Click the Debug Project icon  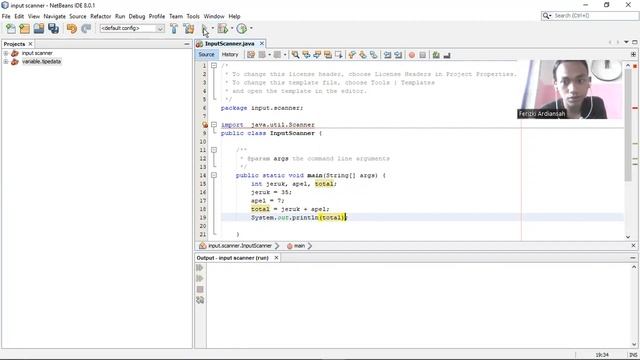pos(222,29)
